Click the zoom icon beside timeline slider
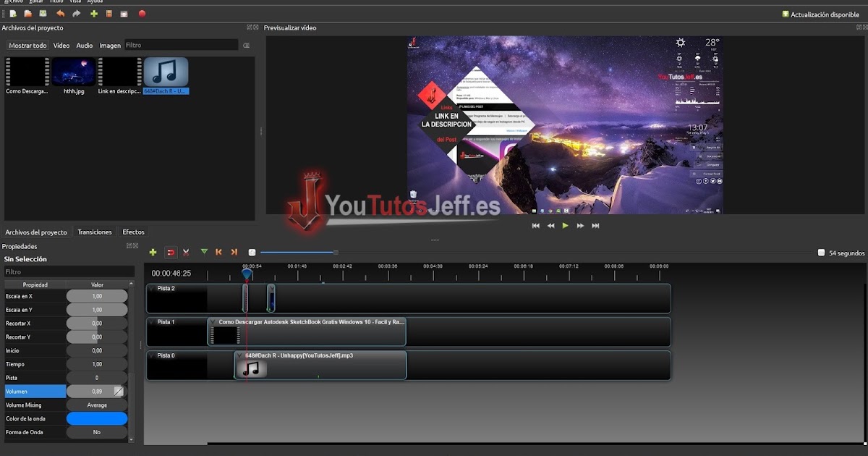 tap(252, 253)
